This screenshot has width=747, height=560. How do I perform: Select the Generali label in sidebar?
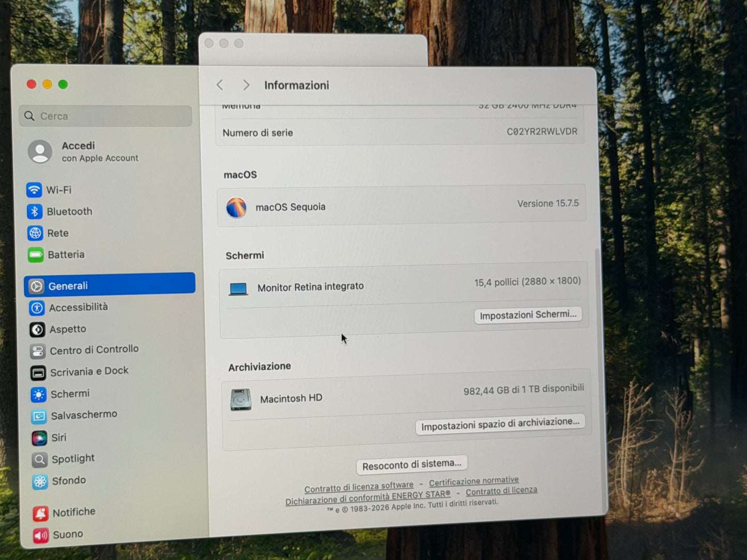pos(68,286)
